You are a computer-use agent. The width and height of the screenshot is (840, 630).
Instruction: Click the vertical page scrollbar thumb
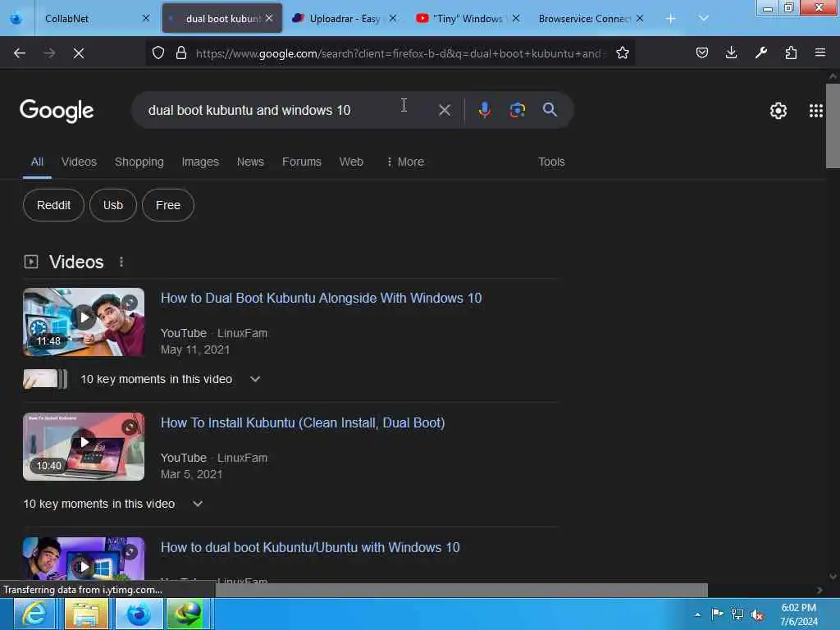point(833,126)
